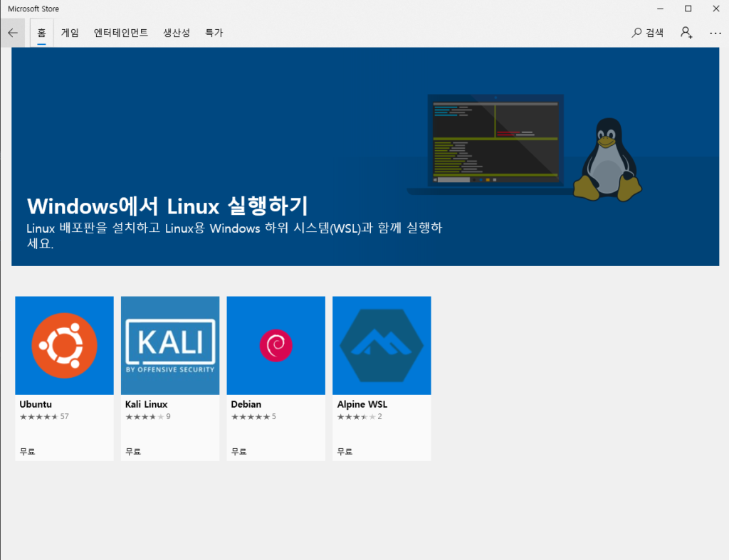Viewport: 729px width, 560px height.
Task: Click 무료 price under Kali Linux
Action: (x=133, y=451)
